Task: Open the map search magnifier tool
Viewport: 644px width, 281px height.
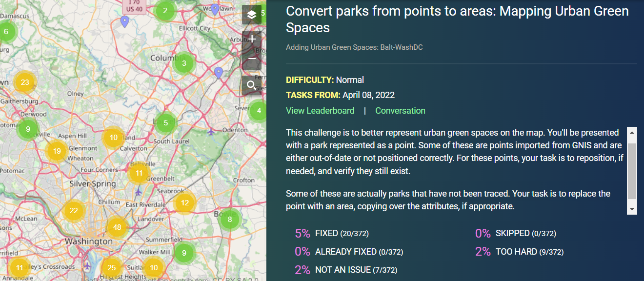Action: [x=252, y=85]
